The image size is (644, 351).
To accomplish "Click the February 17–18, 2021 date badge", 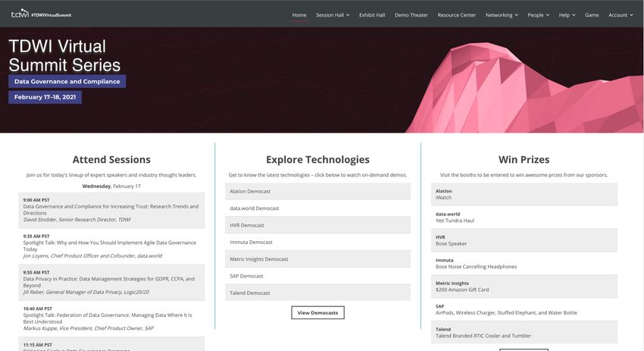I will (x=45, y=97).
